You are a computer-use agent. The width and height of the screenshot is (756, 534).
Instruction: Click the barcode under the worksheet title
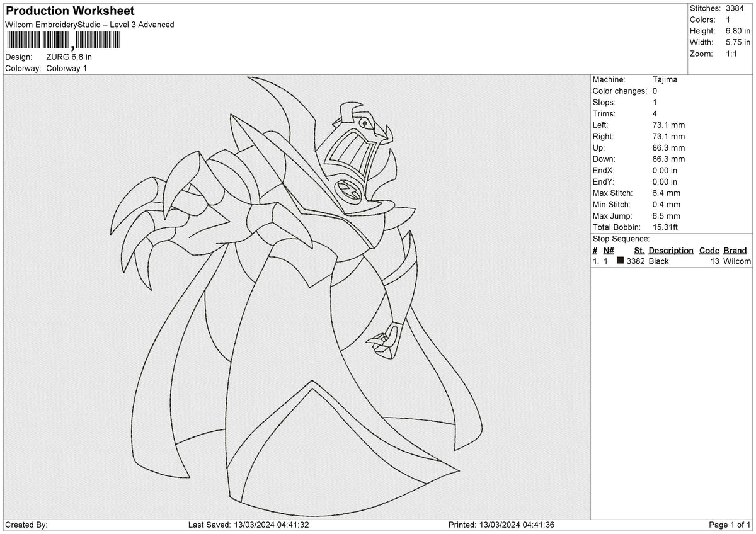(62, 41)
